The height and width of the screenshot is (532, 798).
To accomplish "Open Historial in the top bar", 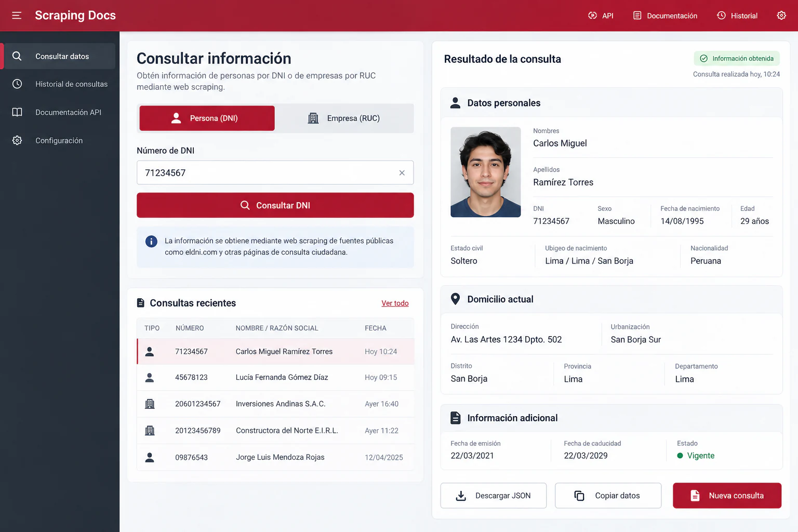I will pos(737,16).
